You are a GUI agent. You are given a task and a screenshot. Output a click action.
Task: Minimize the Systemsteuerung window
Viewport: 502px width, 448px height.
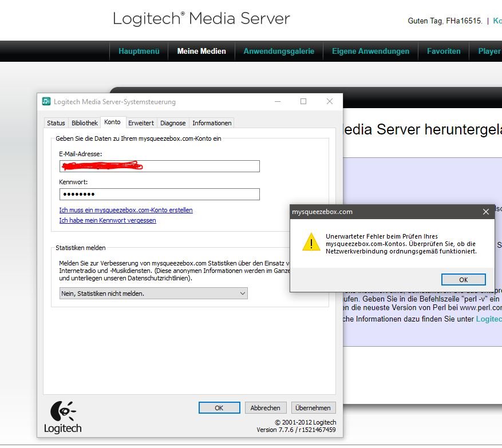click(x=277, y=101)
